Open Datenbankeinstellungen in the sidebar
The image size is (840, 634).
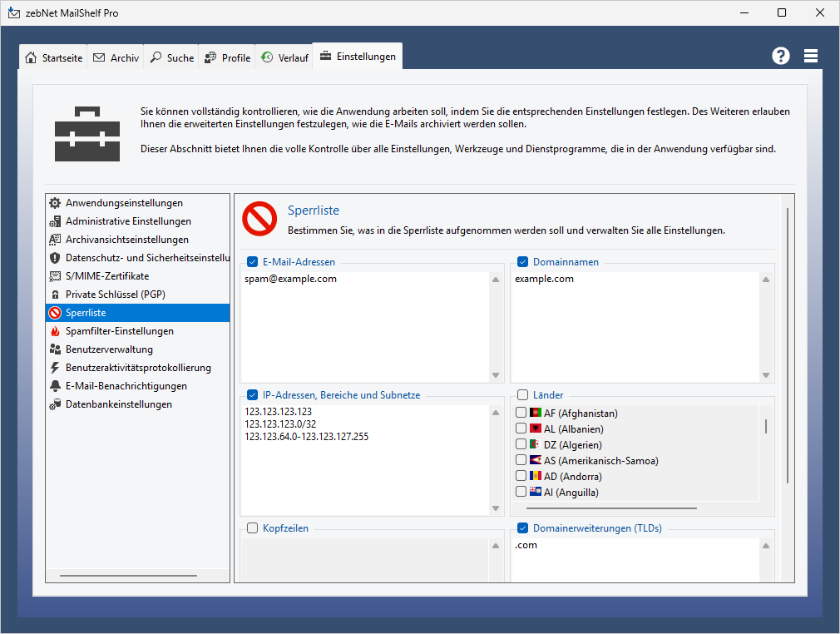[x=118, y=404]
